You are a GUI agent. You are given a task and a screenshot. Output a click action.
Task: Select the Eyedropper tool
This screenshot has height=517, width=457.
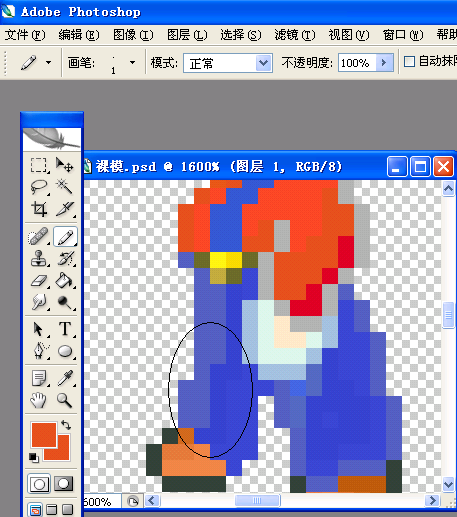pyautogui.click(x=65, y=378)
